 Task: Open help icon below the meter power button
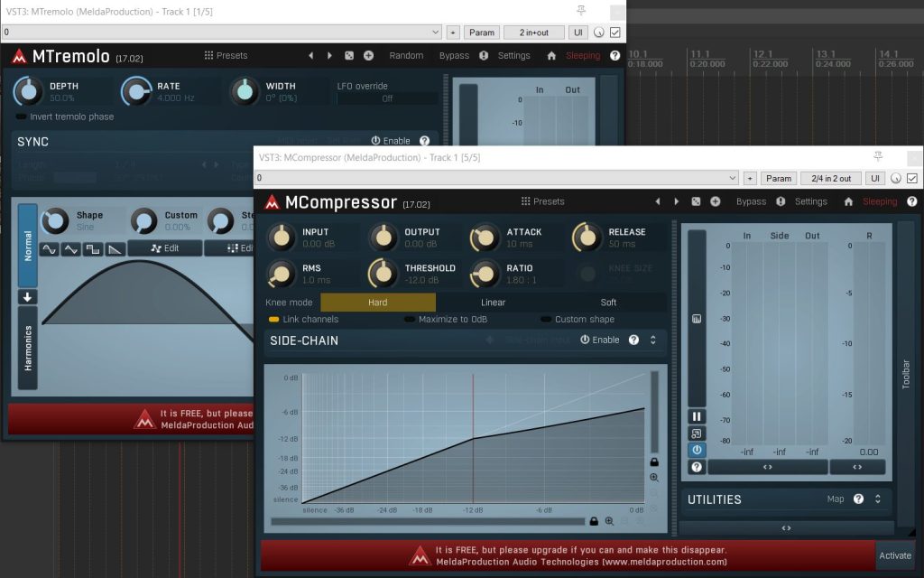[x=697, y=467]
